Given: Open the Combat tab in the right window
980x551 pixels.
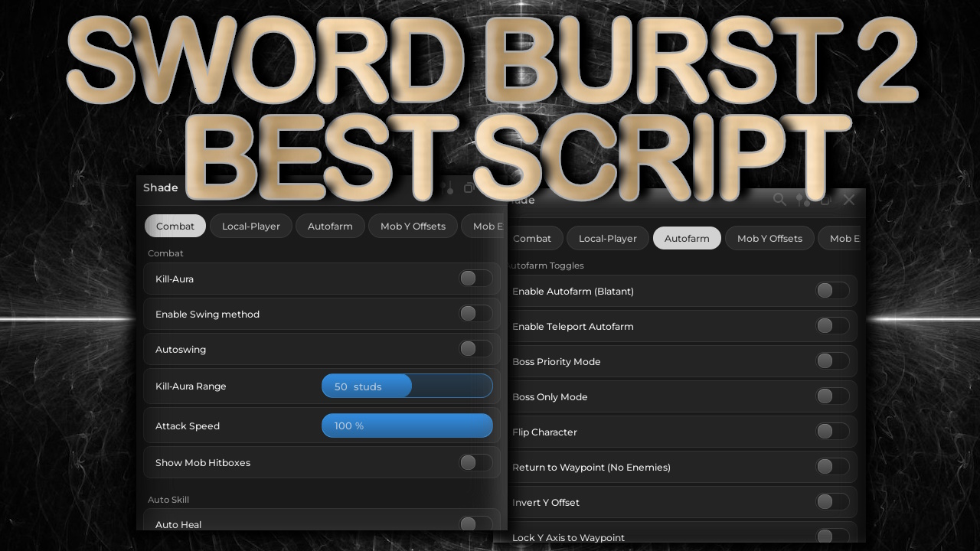Looking at the screenshot, I should point(532,238).
